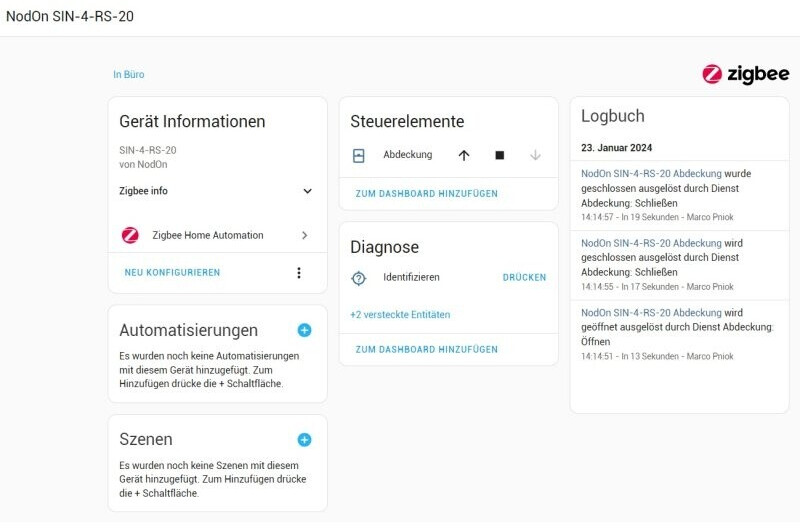Click the Zigbee logo

745,73
